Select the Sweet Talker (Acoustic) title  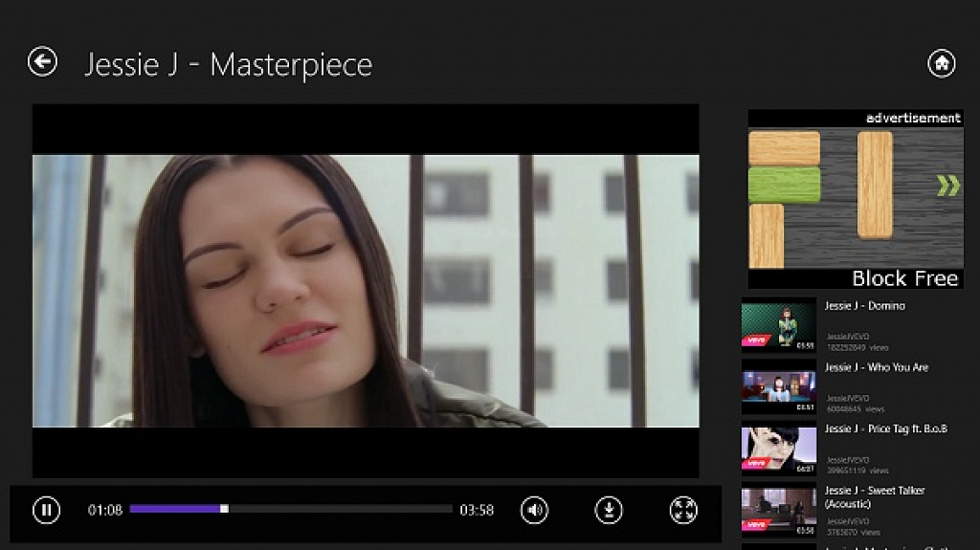875,496
